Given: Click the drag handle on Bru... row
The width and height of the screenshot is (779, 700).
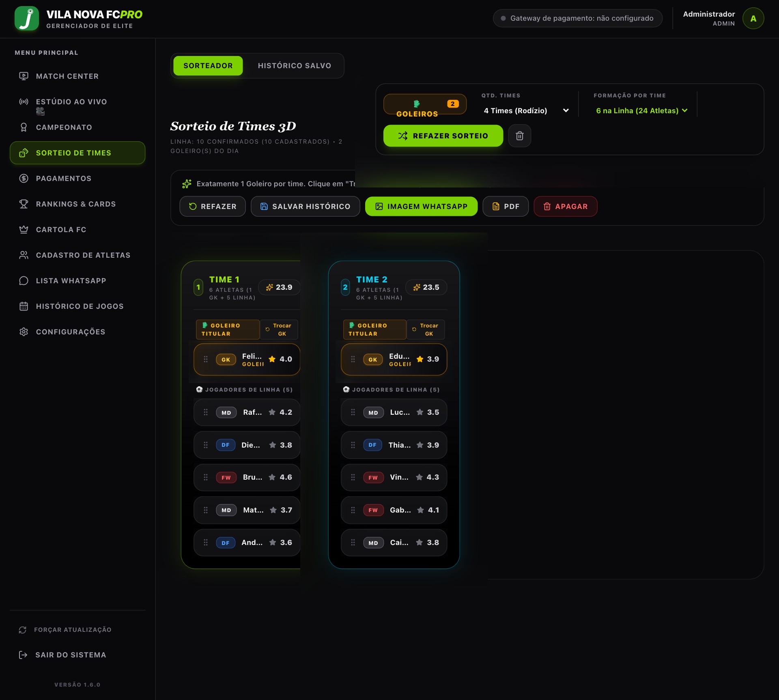Looking at the screenshot, I should (x=206, y=477).
